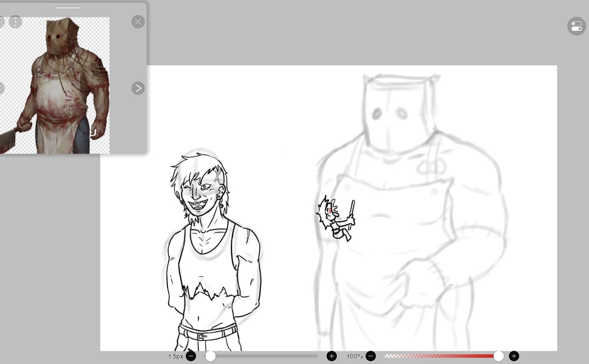Increase opacity with plus button
Screen dimensions: 589x364
pyautogui.click(x=514, y=356)
